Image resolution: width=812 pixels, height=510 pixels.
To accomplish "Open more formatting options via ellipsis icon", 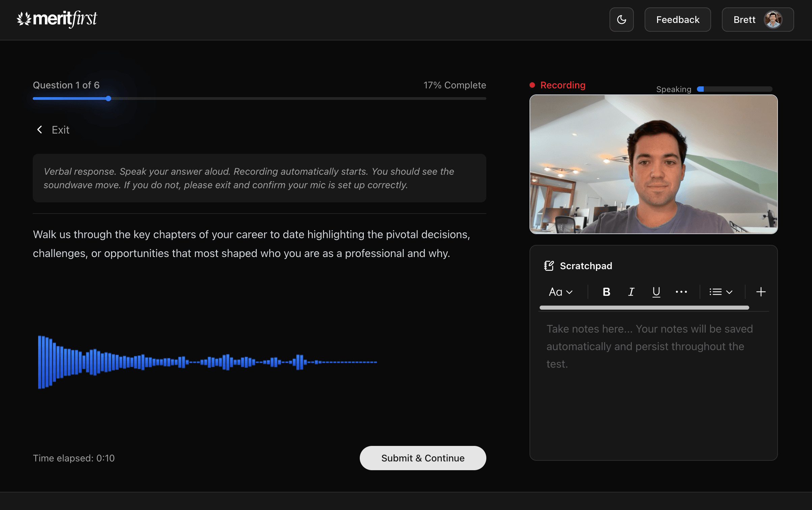I will coord(681,292).
